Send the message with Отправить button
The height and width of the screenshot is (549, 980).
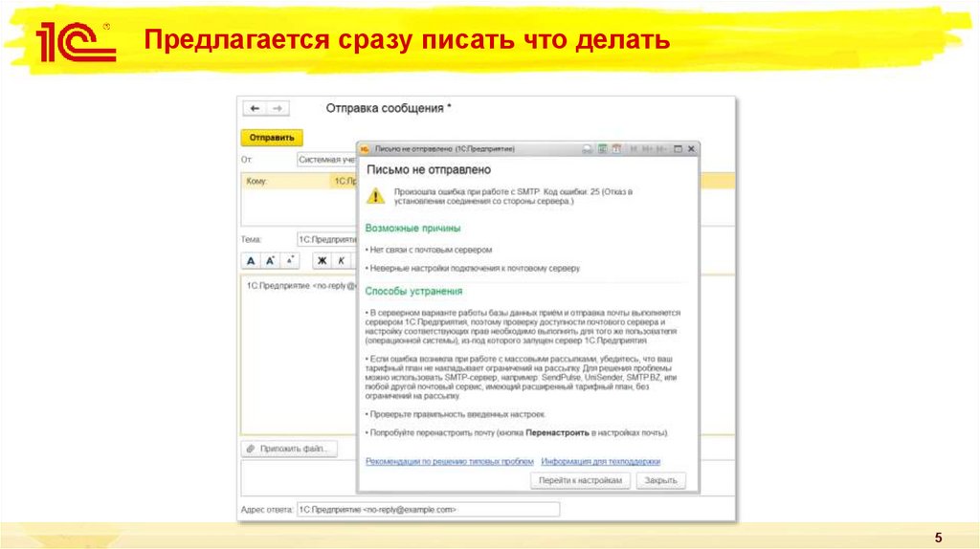(x=272, y=138)
